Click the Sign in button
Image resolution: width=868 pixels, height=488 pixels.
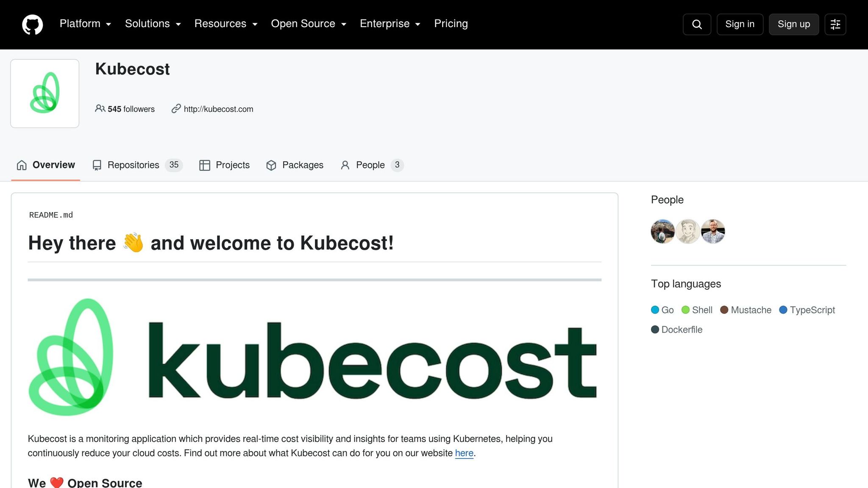pyautogui.click(x=740, y=24)
